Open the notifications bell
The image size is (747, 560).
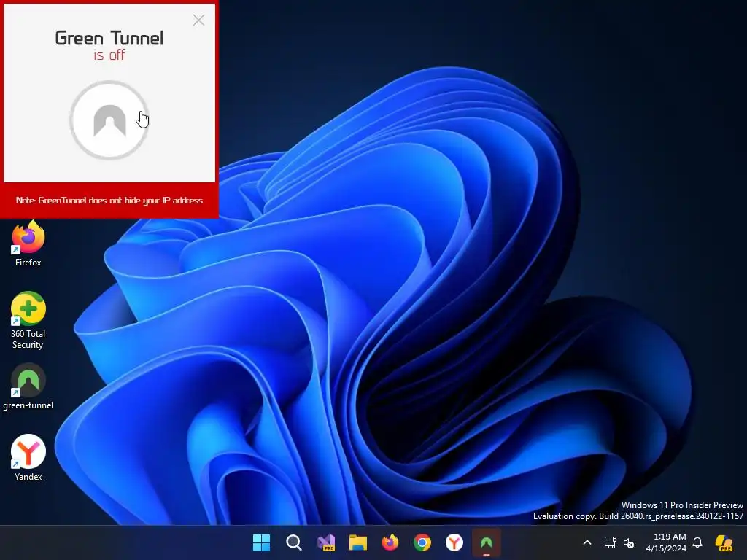coord(697,542)
